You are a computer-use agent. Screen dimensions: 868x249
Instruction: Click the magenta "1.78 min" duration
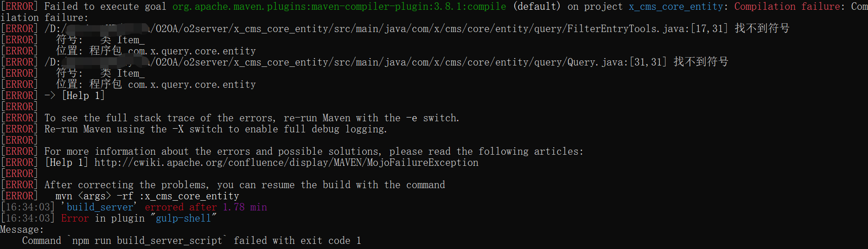pos(245,207)
